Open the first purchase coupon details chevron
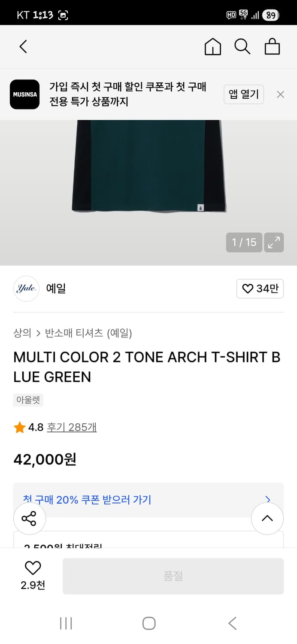 tap(267, 500)
